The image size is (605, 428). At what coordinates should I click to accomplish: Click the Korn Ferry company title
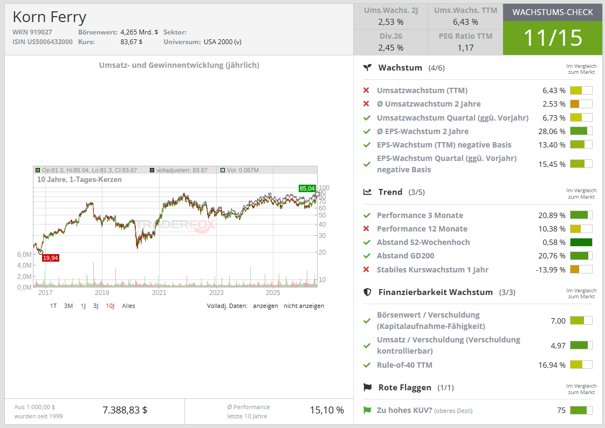click(x=49, y=17)
